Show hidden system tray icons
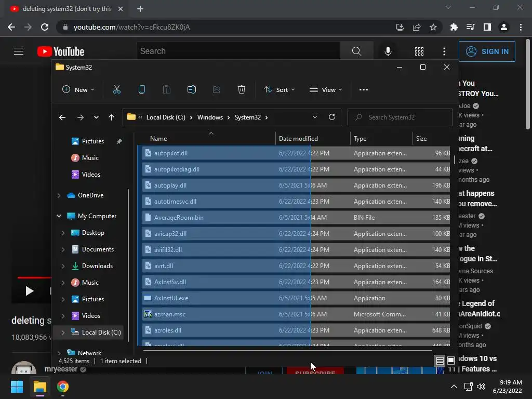The width and height of the screenshot is (532, 399). [454, 387]
